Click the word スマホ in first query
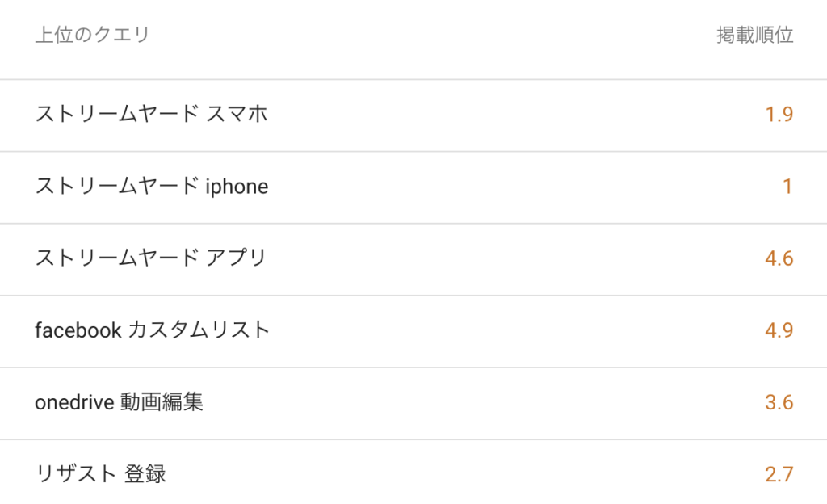Image resolution: width=827 pixels, height=504 pixels. 237,114
